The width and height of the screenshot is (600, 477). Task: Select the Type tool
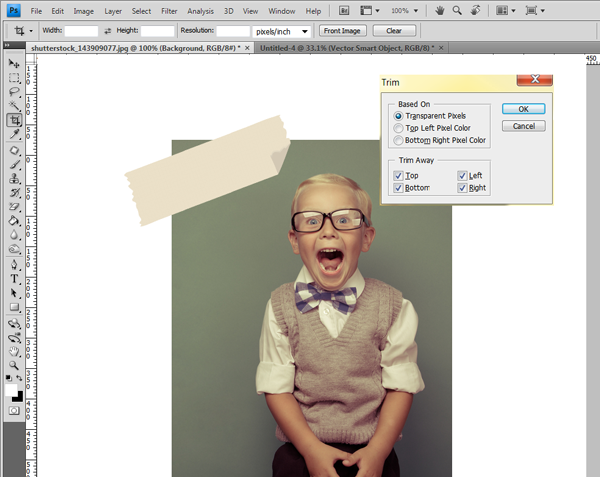pos(14,279)
